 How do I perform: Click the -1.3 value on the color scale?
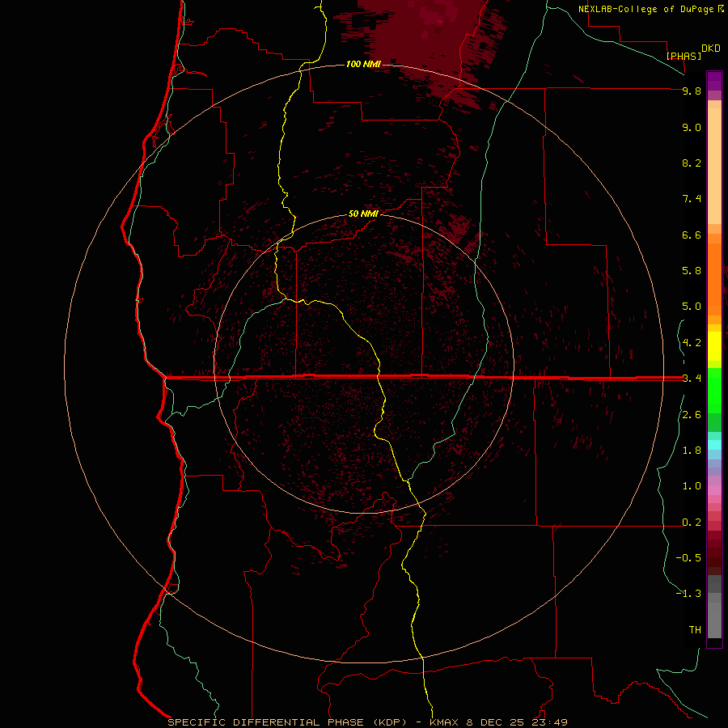point(688,594)
